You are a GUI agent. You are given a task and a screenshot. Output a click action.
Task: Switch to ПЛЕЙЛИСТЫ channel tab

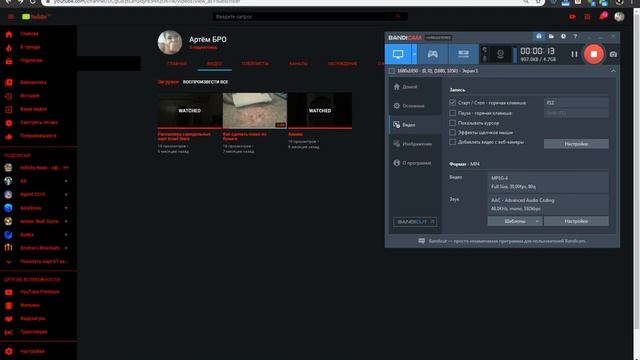(255, 64)
